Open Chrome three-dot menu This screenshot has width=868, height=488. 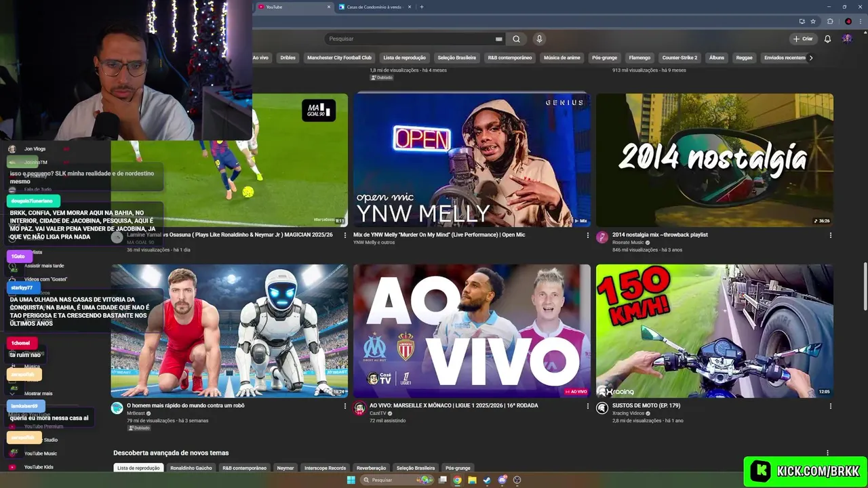(860, 21)
